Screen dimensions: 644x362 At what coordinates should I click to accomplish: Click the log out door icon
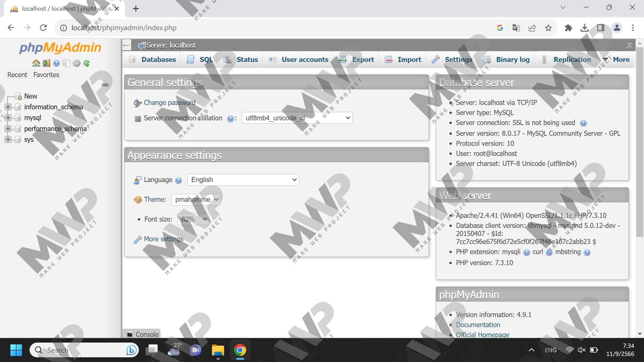(x=46, y=63)
